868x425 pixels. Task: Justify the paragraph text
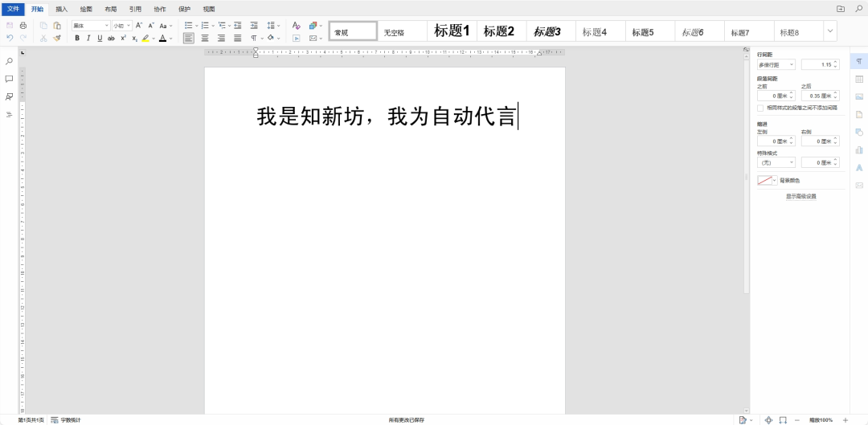click(x=237, y=39)
